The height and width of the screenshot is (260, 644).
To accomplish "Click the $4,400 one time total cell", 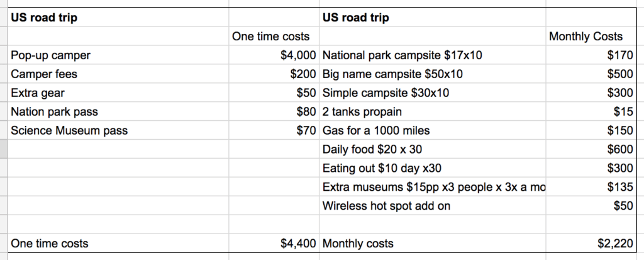I will [298, 243].
